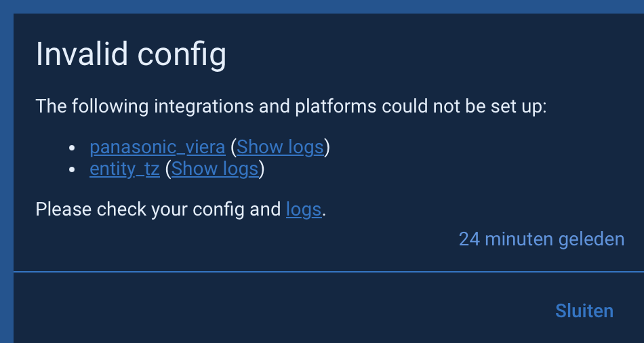
Task: Click the 'Please check your config' text
Action: click(x=157, y=209)
